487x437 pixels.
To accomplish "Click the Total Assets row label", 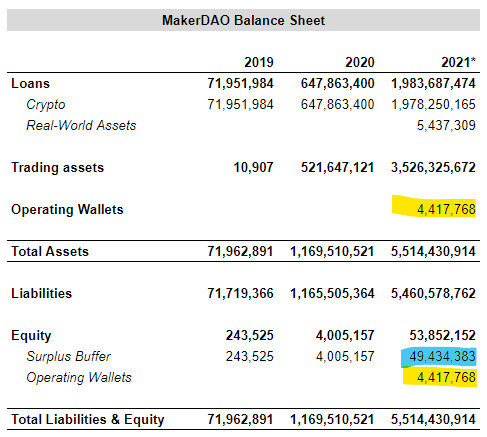I will 50,251.
